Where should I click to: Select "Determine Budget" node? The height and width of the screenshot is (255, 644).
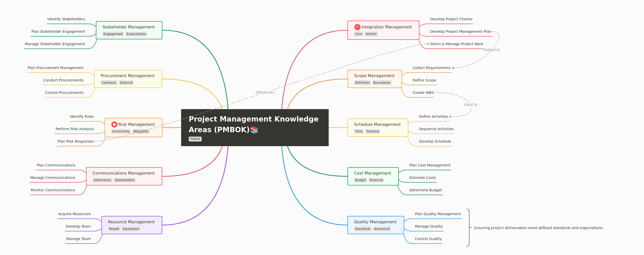point(426,190)
